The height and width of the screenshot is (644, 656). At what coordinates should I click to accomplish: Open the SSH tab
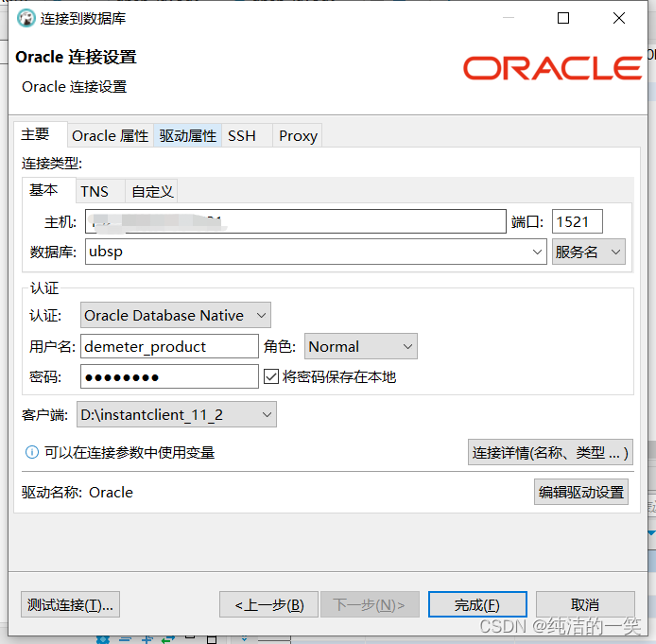pos(247,136)
